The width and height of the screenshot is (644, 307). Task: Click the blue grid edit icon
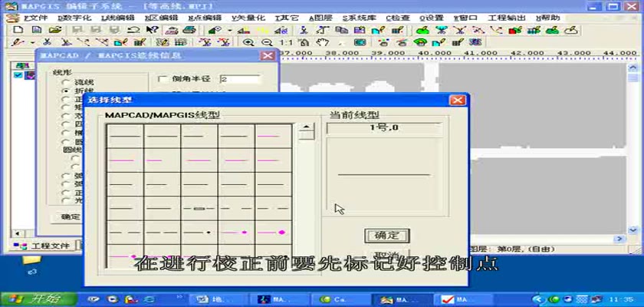coord(534,30)
